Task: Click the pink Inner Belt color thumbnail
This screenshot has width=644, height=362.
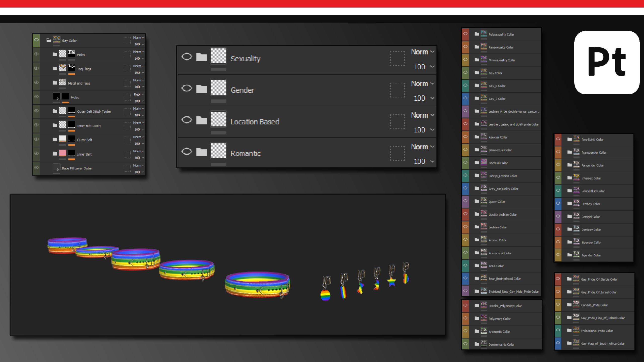Action: pos(63,153)
